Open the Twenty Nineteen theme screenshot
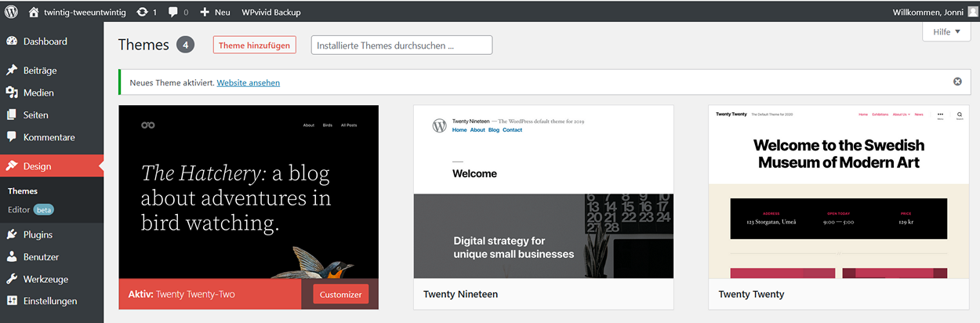The height and width of the screenshot is (323, 980). pyautogui.click(x=543, y=191)
